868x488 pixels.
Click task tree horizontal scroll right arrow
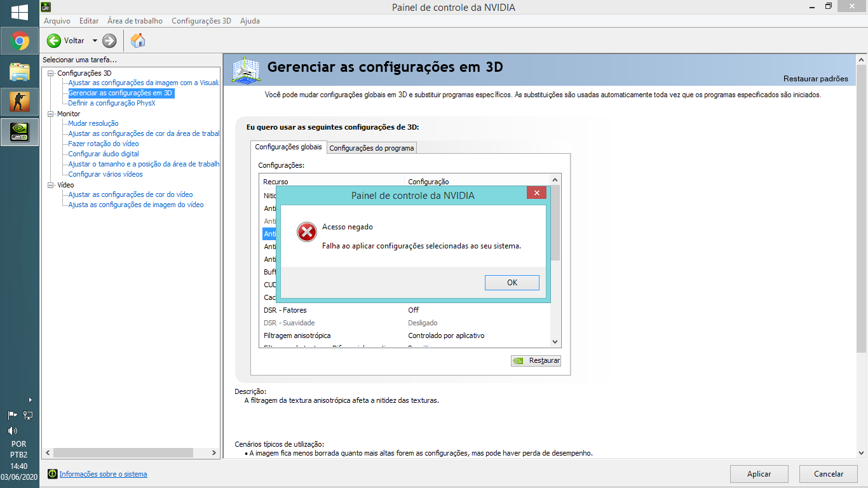(x=215, y=453)
